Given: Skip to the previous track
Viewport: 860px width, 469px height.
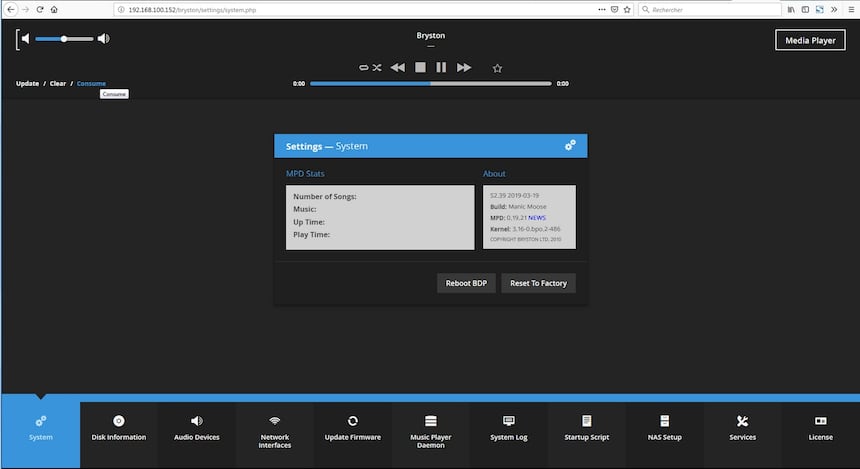Looking at the screenshot, I should [x=398, y=67].
